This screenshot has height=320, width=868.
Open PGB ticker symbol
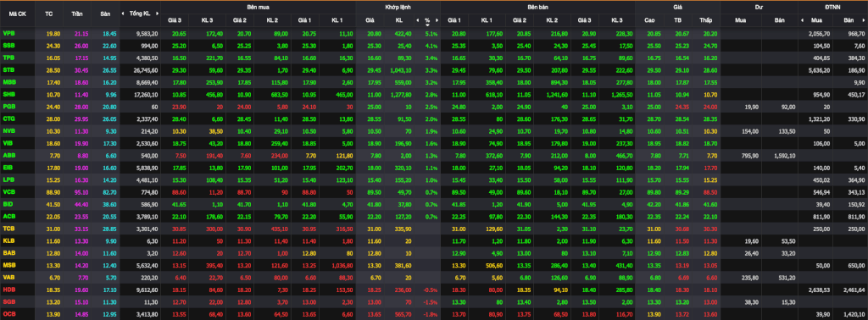[x=8, y=106]
